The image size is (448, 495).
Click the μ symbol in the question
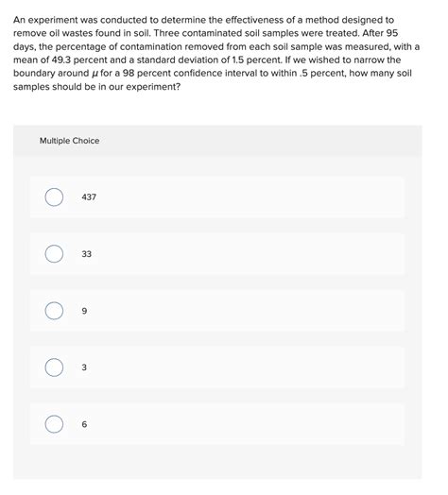pos(95,74)
